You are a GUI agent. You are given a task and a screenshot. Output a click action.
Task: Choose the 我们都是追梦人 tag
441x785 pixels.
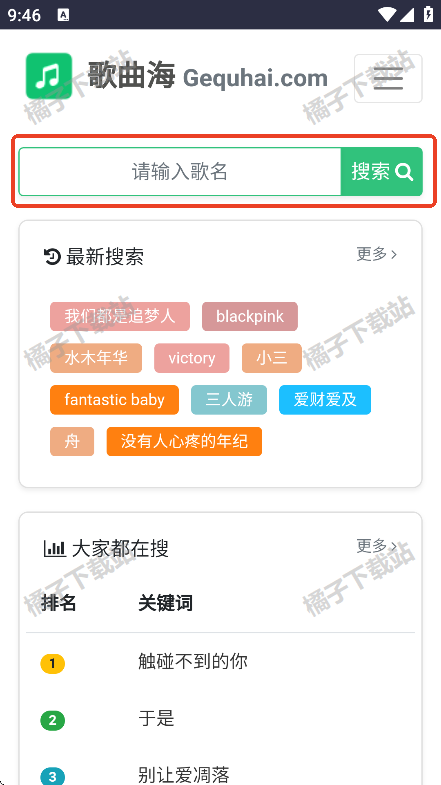(x=120, y=316)
